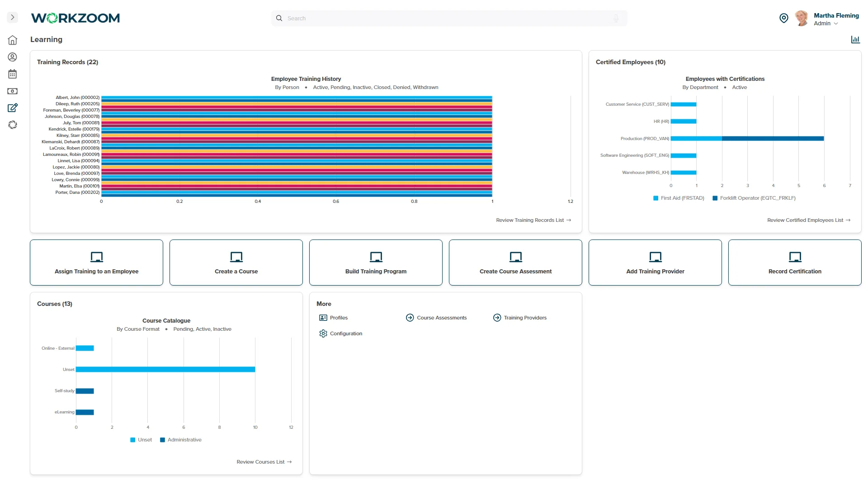Click into the Search input field
This screenshot has width=868, height=488.
(x=449, y=19)
